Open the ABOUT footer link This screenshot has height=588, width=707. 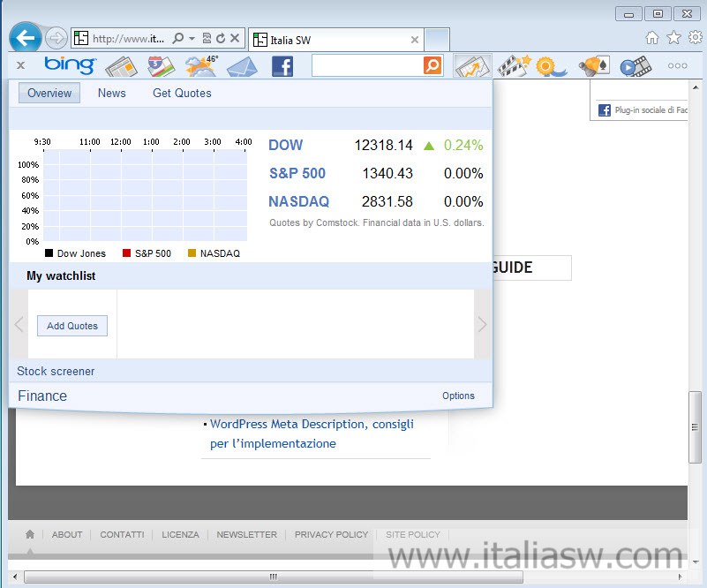(67, 535)
